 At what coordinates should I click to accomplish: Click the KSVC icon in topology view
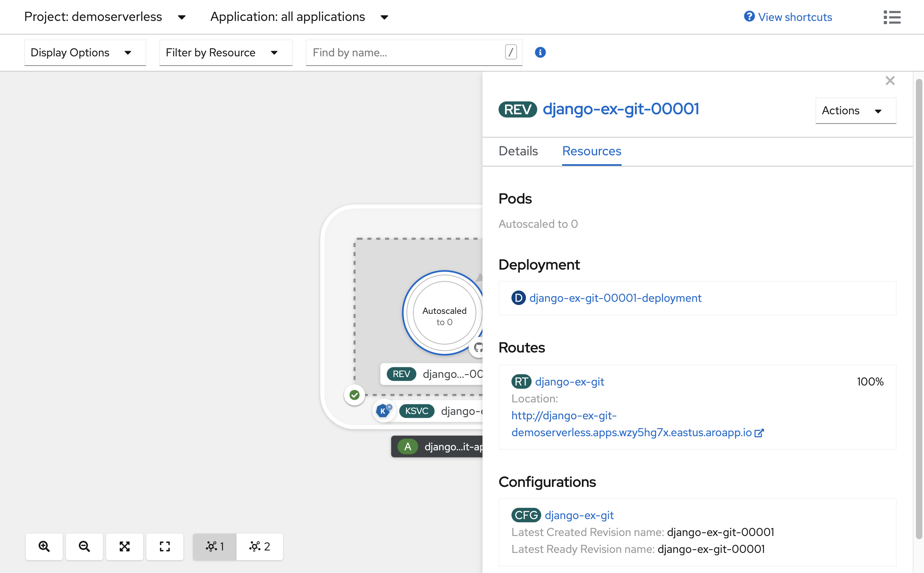[417, 410]
